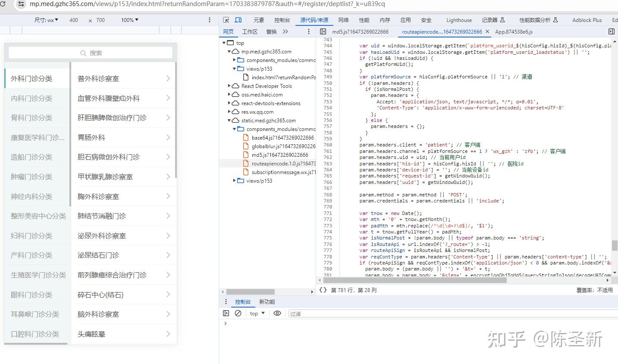Select globalblur.js file in tree
The width and height of the screenshot is (618, 364).
(x=279, y=146)
